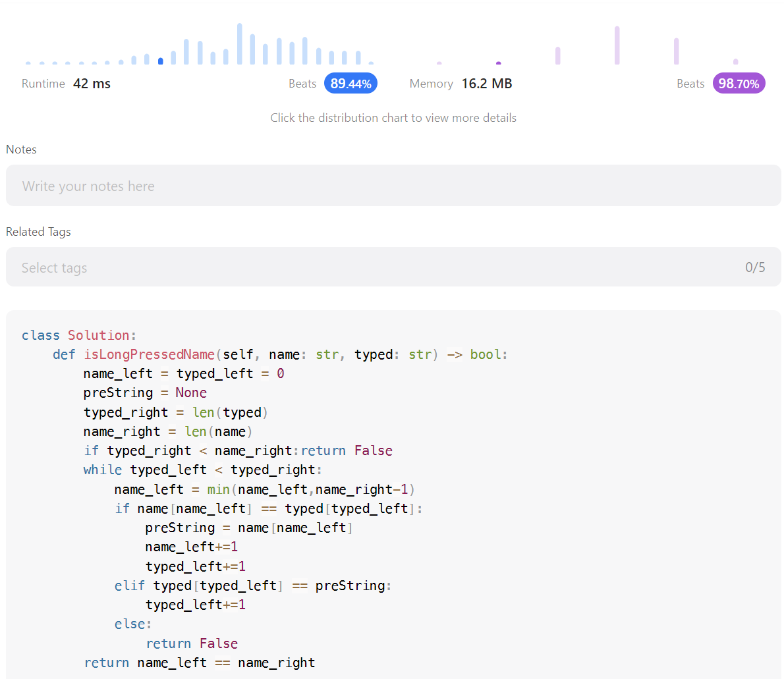Click the 0/5 tag counter
Image resolution: width=784 pixels, height=679 pixels.
point(754,267)
